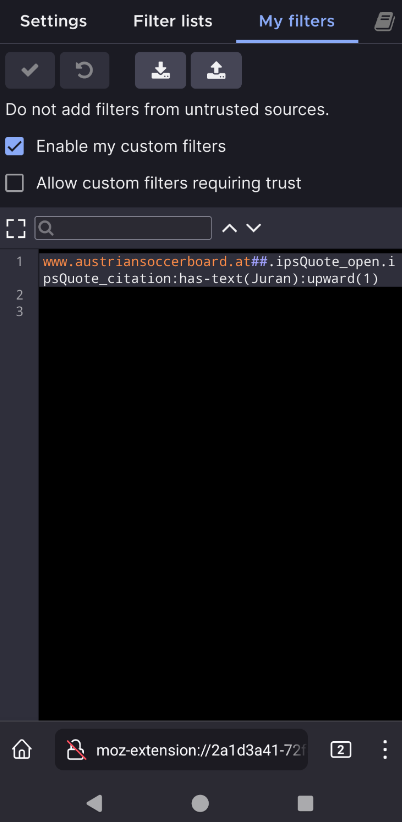The height and width of the screenshot is (822, 402).
Task: Tap the Android back navigation button
Action: coord(94,803)
